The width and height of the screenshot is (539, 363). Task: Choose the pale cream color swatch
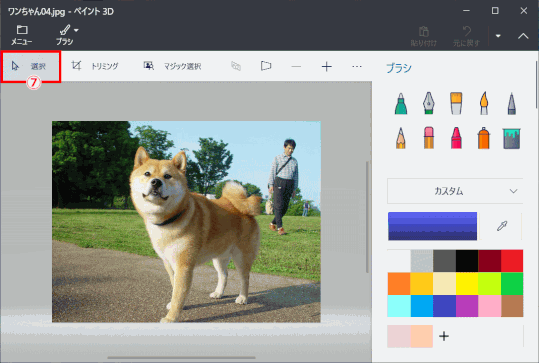pyautogui.click(x=444, y=284)
